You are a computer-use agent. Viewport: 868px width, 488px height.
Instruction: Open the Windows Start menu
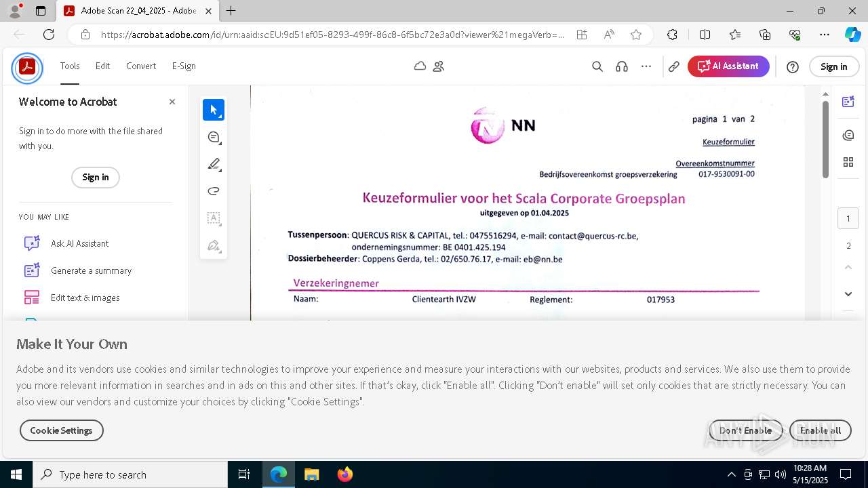click(16, 474)
